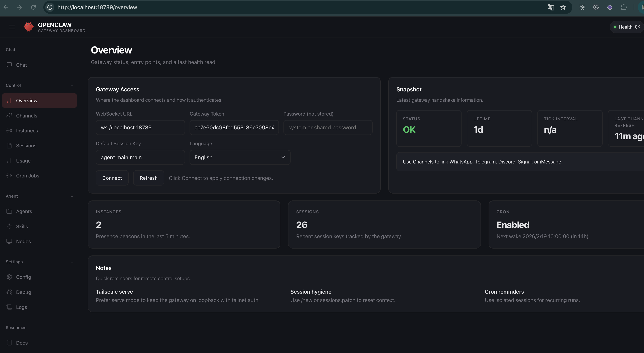The width and height of the screenshot is (644, 353).
Task: Click the Health OK status indicator
Action: 627,27
